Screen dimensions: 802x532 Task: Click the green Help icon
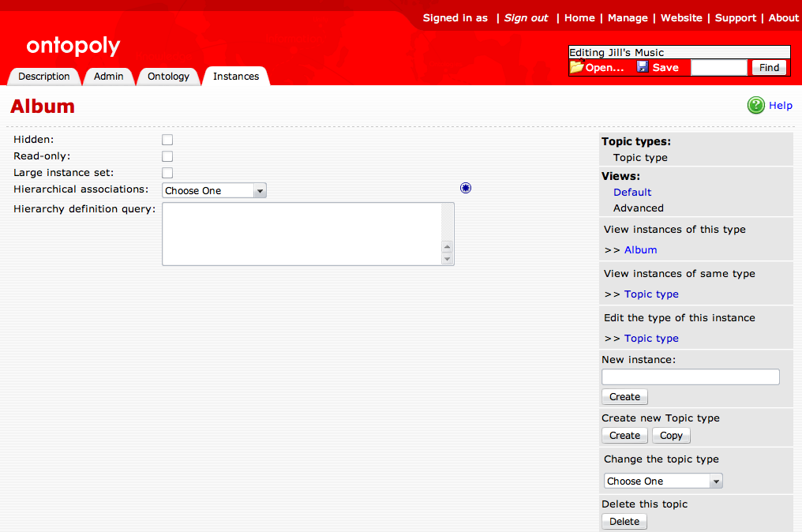(755, 105)
